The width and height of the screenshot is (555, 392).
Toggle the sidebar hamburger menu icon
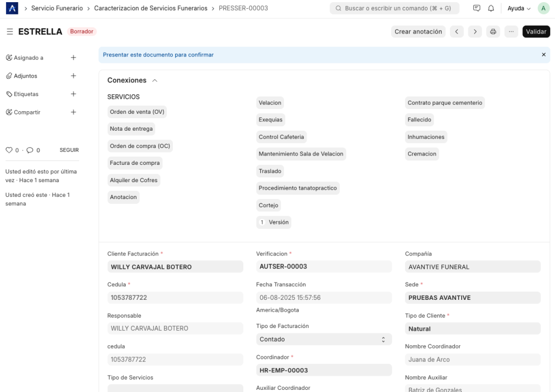click(x=10, y=32)
